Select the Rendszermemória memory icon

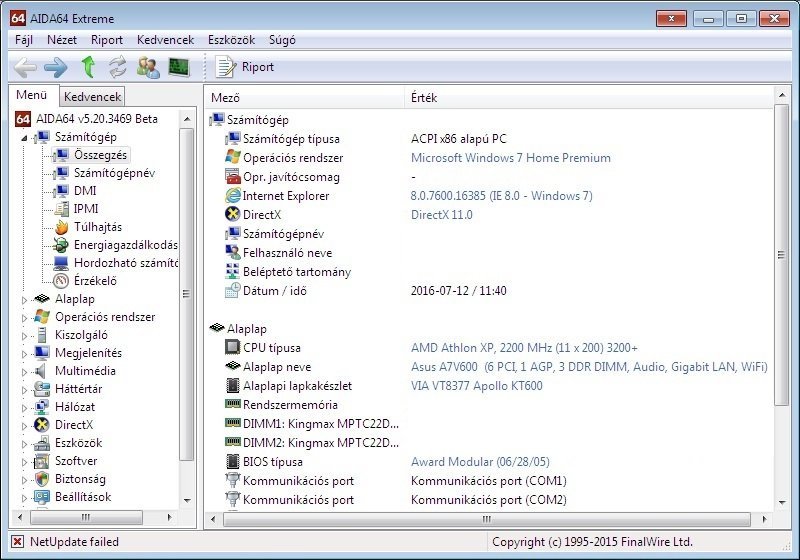[233, 404]
